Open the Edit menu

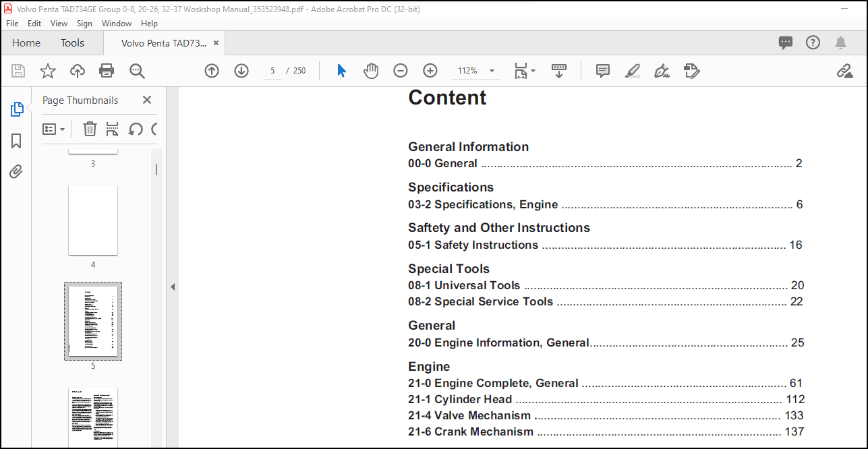(34, 23)
